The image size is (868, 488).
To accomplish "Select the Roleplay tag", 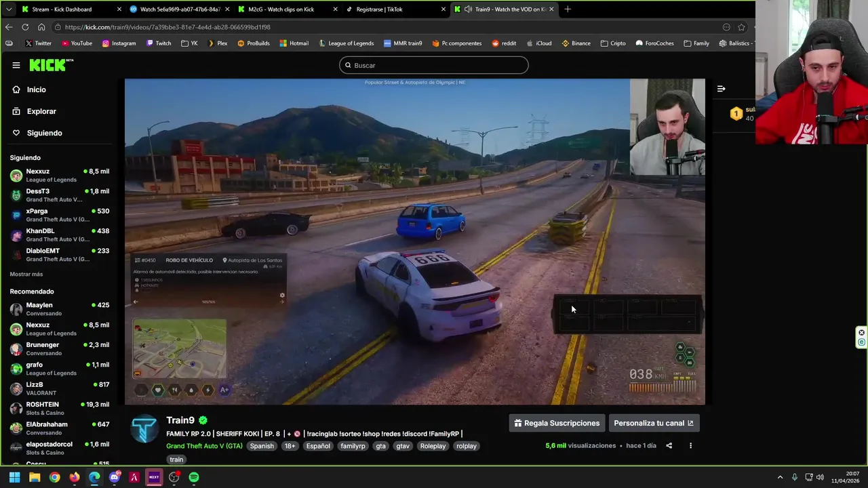I will point(433,446).
